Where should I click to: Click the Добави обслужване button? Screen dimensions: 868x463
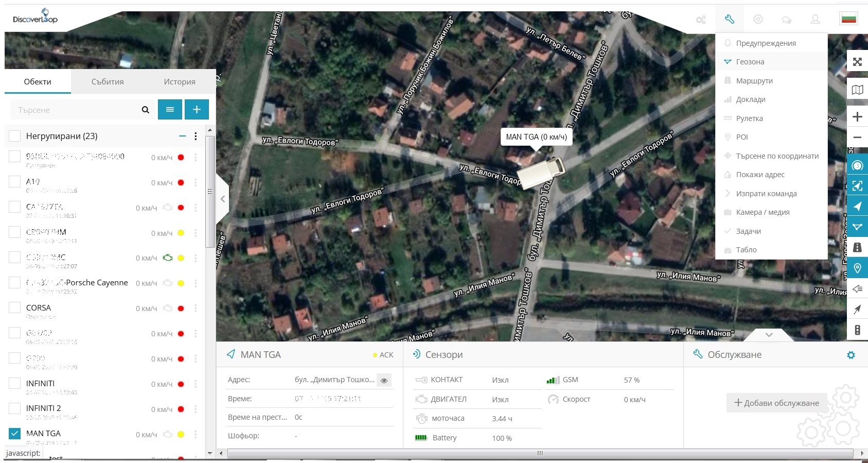(x=776, y=403)
